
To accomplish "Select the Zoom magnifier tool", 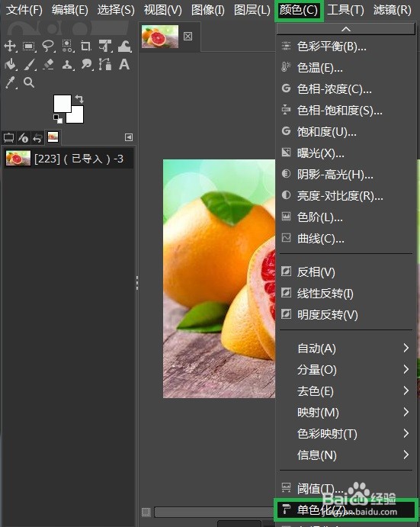I will point(29,82).
